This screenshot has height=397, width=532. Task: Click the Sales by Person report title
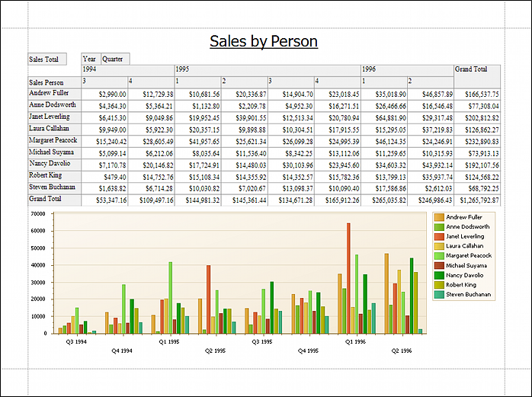coord(264,41)
